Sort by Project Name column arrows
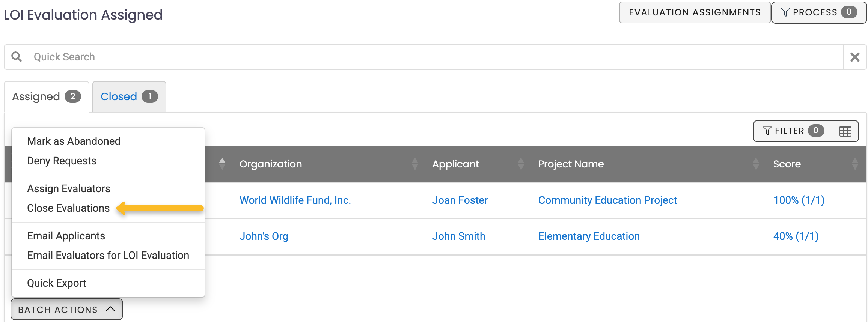 coord(756,164)
